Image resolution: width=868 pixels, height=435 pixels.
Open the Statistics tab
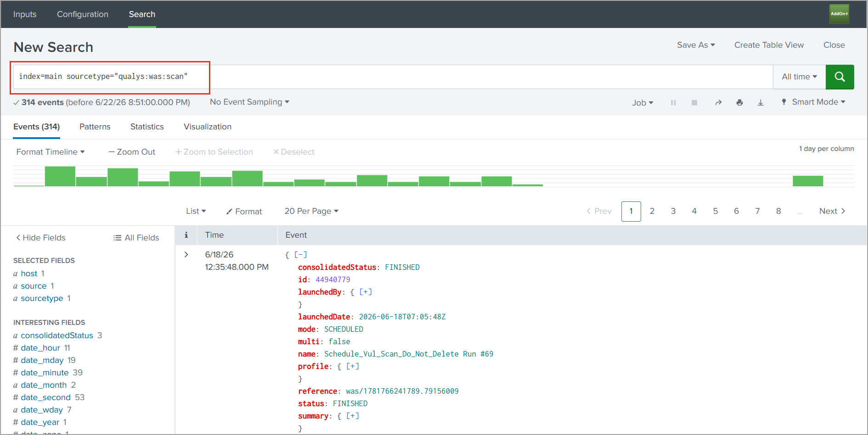tap(147, 127)
